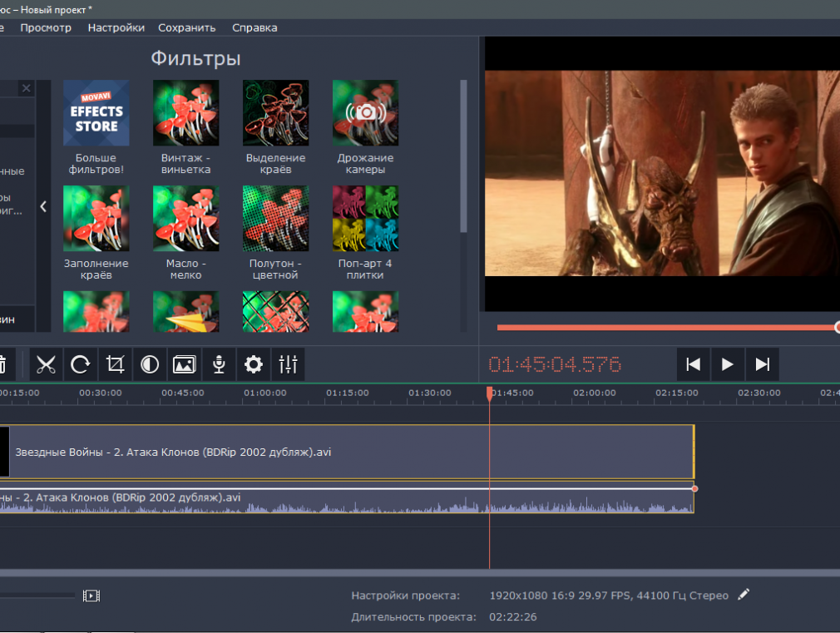
Task: Click the filters list vertical scrollbar
Action: [463, 156]
